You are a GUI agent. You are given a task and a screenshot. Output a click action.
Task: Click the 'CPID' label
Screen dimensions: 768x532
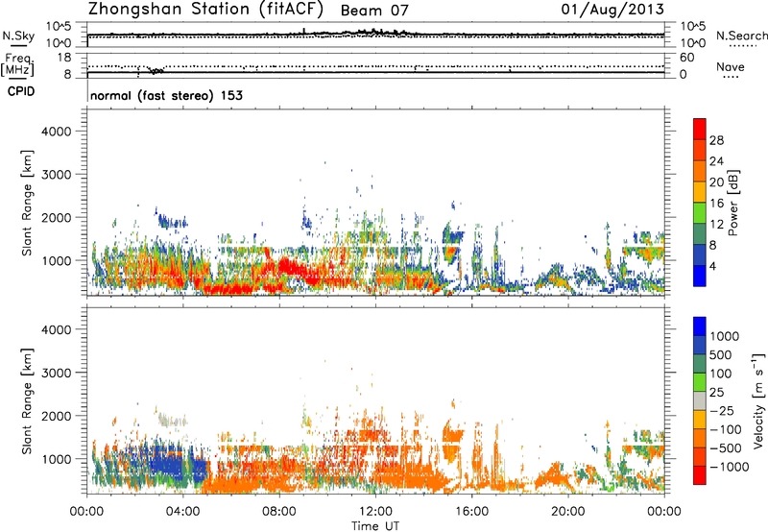(21, 91)
